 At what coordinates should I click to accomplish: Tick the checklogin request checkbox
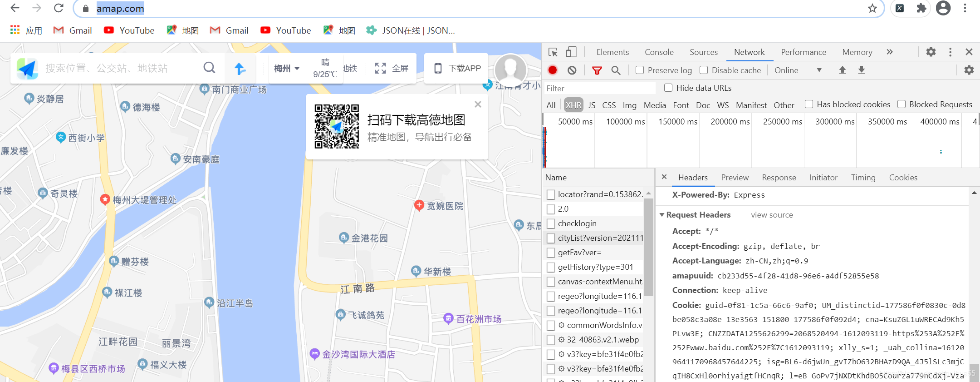(551, 223)
